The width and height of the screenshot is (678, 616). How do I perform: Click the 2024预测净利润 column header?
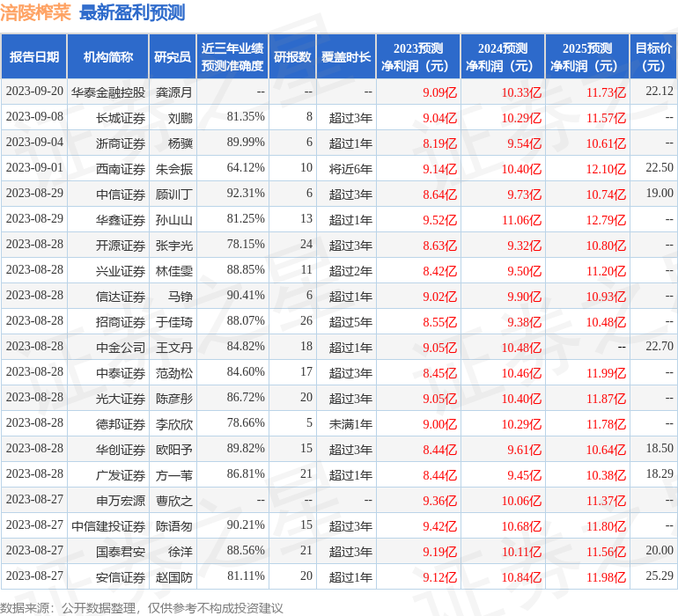503,56
